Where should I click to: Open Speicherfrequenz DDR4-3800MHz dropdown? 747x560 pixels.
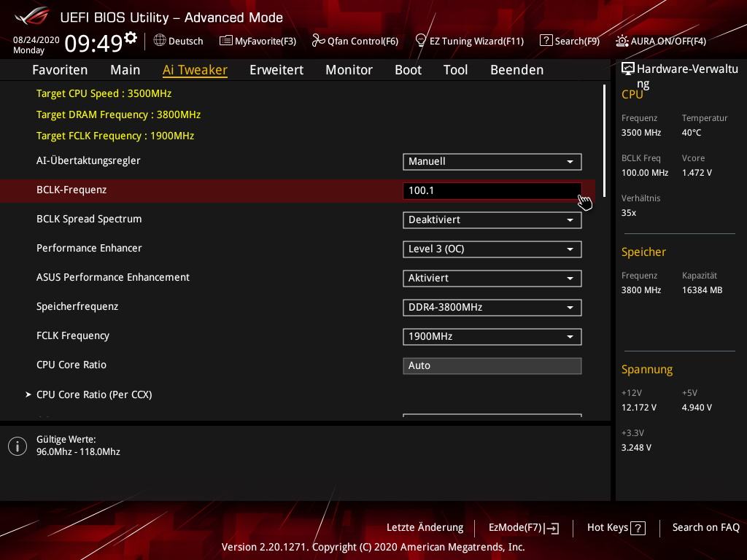[x=492, y=308]
